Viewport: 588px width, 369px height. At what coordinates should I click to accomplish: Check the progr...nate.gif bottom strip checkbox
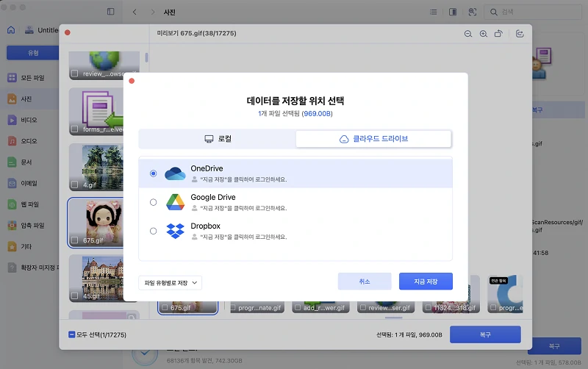(232, 307)
